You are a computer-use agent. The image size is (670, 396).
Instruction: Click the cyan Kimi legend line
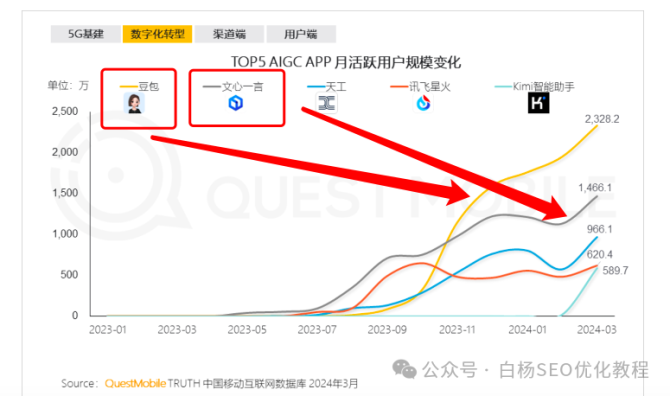[x=503, y=87]
